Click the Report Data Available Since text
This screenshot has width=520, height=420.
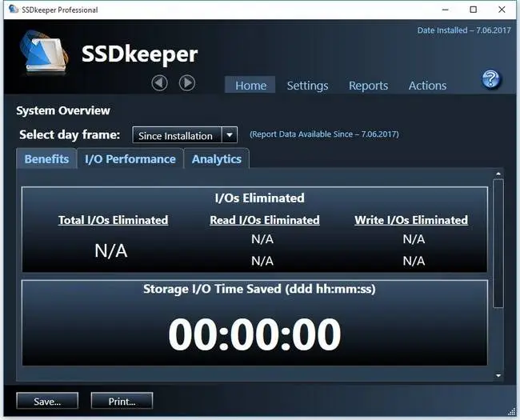tap(324, 134)
